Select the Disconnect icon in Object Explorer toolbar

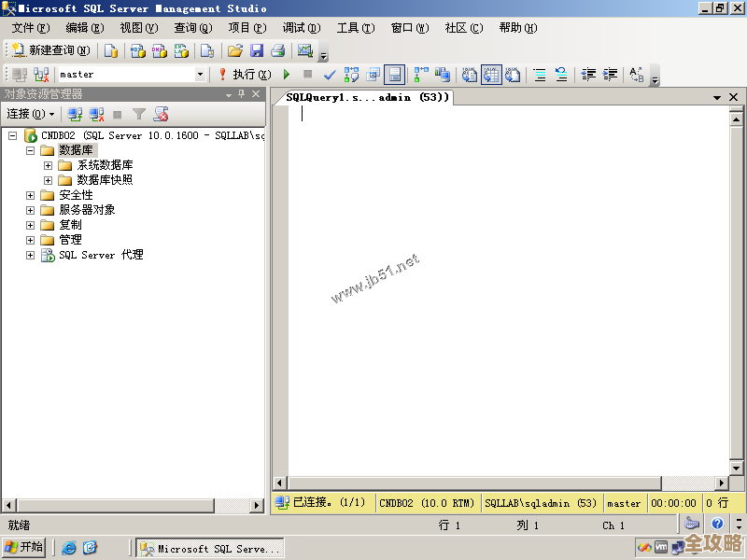96,114
